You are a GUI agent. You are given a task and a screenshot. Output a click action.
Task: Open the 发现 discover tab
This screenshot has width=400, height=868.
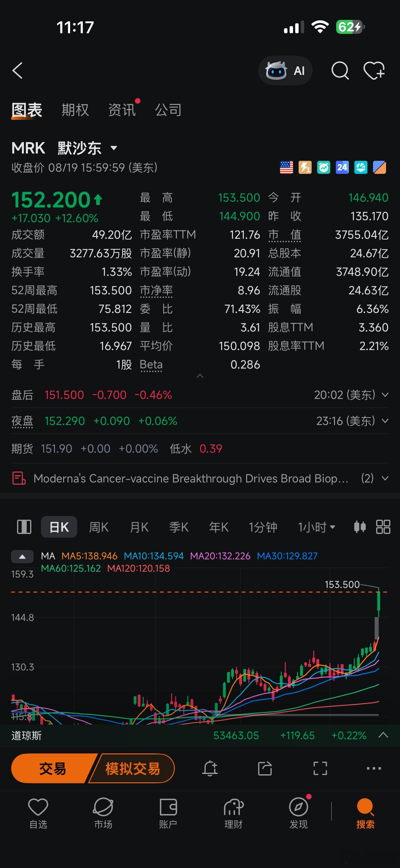(299, 813)
